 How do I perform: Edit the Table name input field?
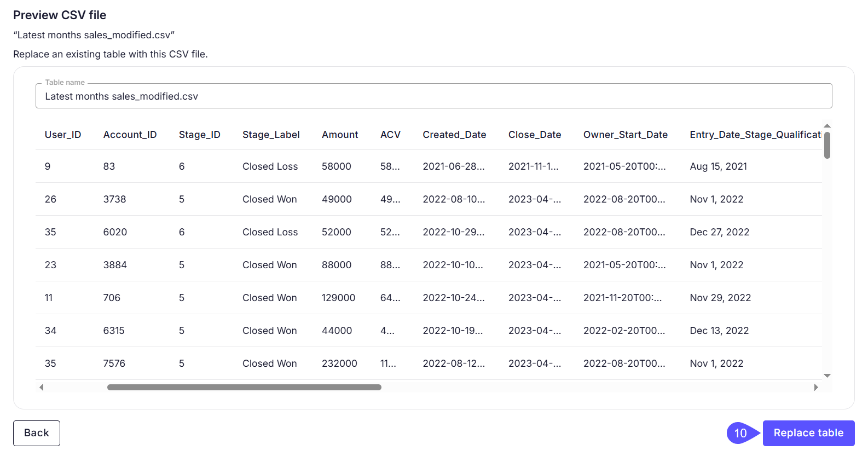pos(434,96)
